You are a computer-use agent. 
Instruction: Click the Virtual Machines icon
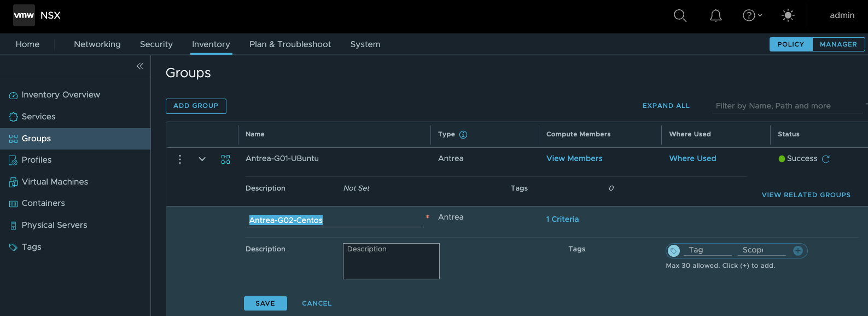tap(13, 182)
